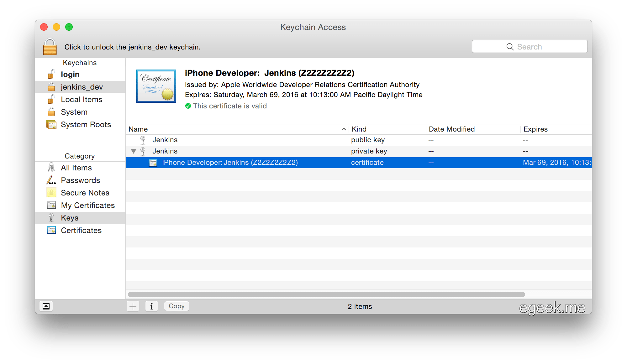
Task: Click the Passwords category pencil icon
Action: click(51, 180)
